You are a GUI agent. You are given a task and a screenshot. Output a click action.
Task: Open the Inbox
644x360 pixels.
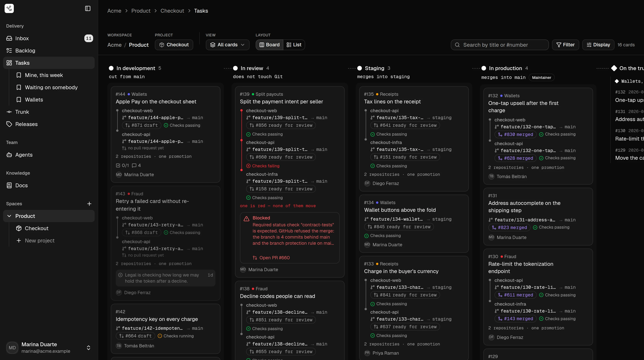point(49,38)
